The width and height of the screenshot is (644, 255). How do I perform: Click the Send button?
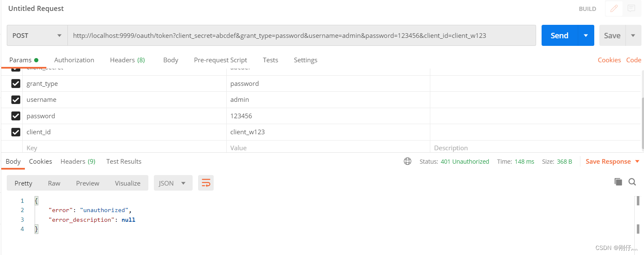click(x=559, y=35)
